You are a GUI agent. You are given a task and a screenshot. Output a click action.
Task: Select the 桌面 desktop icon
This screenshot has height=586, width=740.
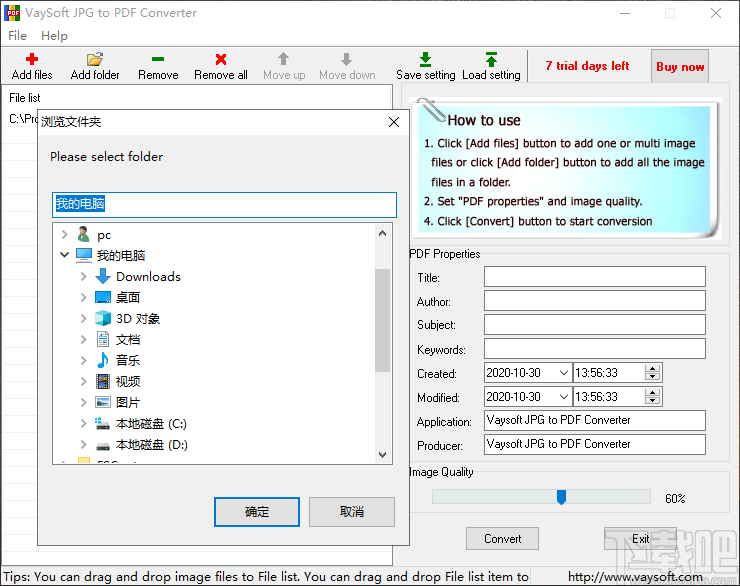tap(103, 297)
